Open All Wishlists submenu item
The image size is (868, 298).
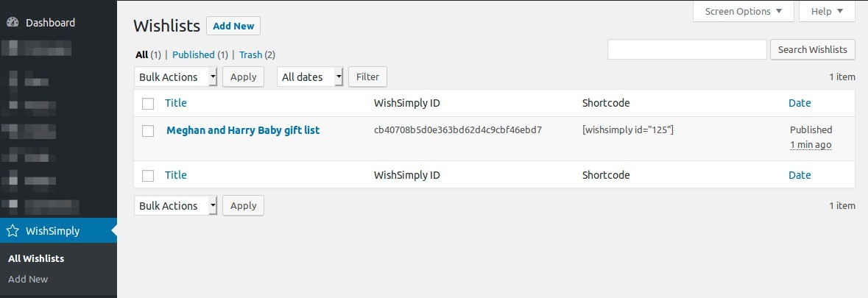[x=36, y=258]
